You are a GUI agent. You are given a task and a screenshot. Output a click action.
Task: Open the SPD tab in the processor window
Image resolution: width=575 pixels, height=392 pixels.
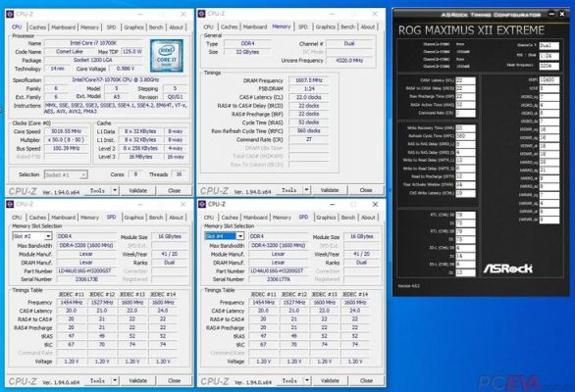coord(111,27)
